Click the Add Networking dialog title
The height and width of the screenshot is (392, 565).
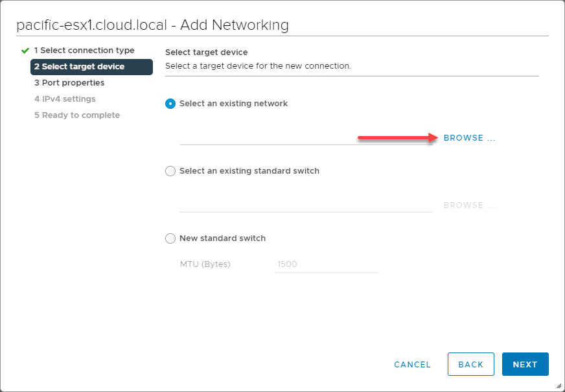point(153,25)
